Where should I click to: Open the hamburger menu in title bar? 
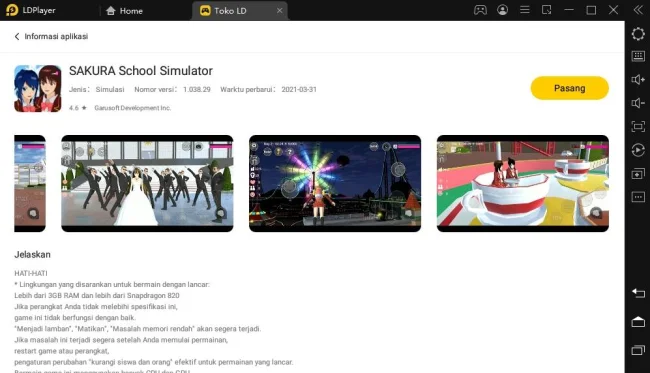[525, 10]
